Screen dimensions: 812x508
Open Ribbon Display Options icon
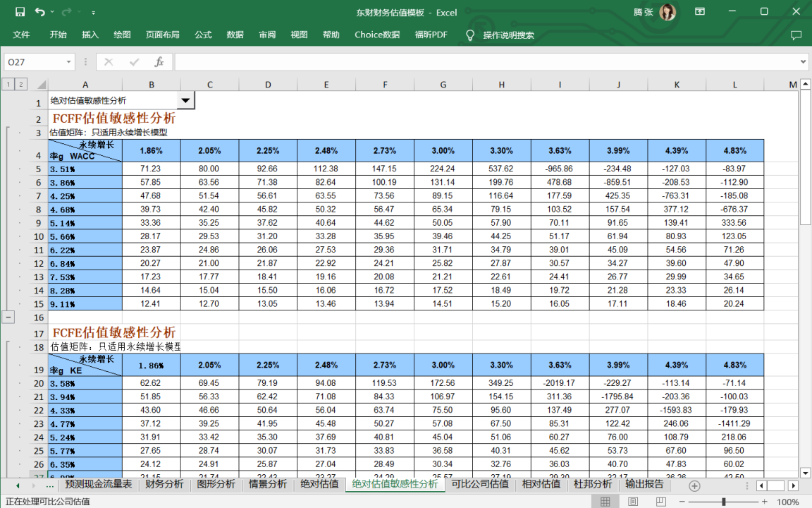tap(699, 12)
